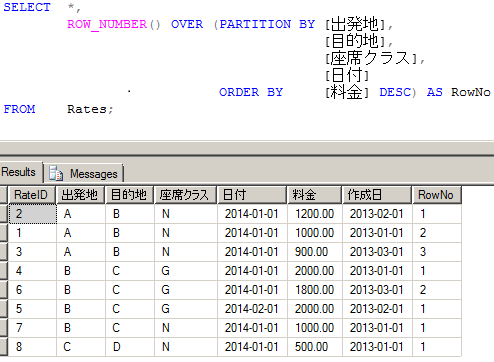Click the [座席クラス] column in the query
This screenshot has height=362, width=494.
371,58
